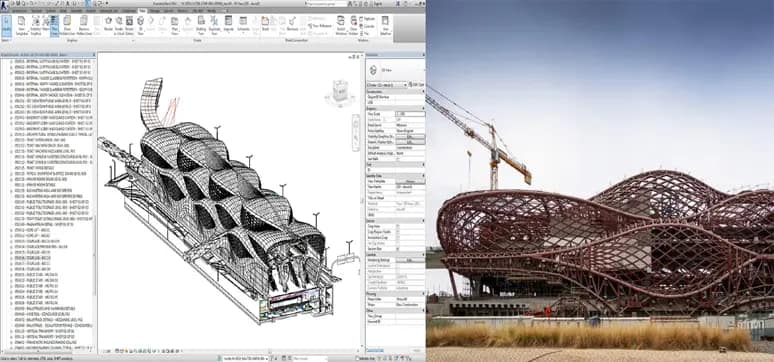The width and height of the screenshot is (774, 362).
Task: Toggle the status bar checkbox
Action: coord(358,358)
